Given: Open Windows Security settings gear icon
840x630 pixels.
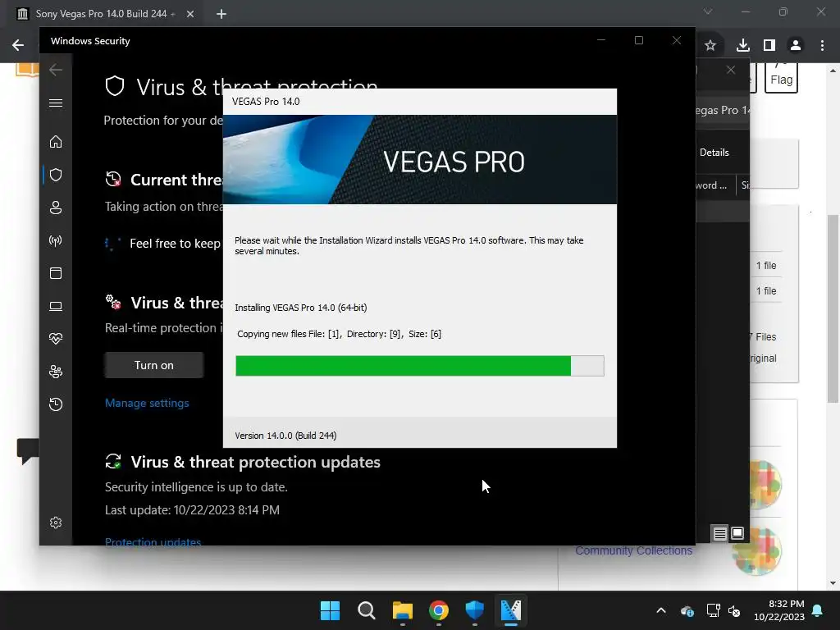Looking at the screenshot, I should pyautogui.click(x=56, y=523).
